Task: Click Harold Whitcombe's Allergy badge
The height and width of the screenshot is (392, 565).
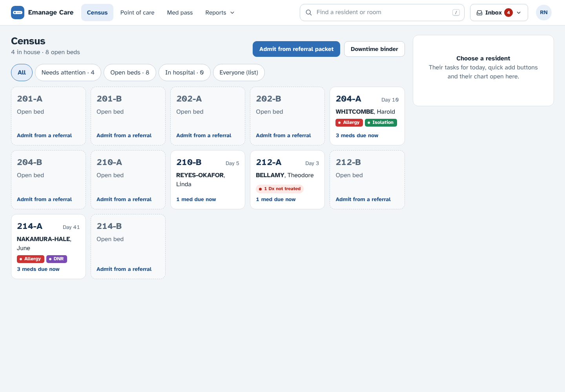Action: [x=349, y=123]
